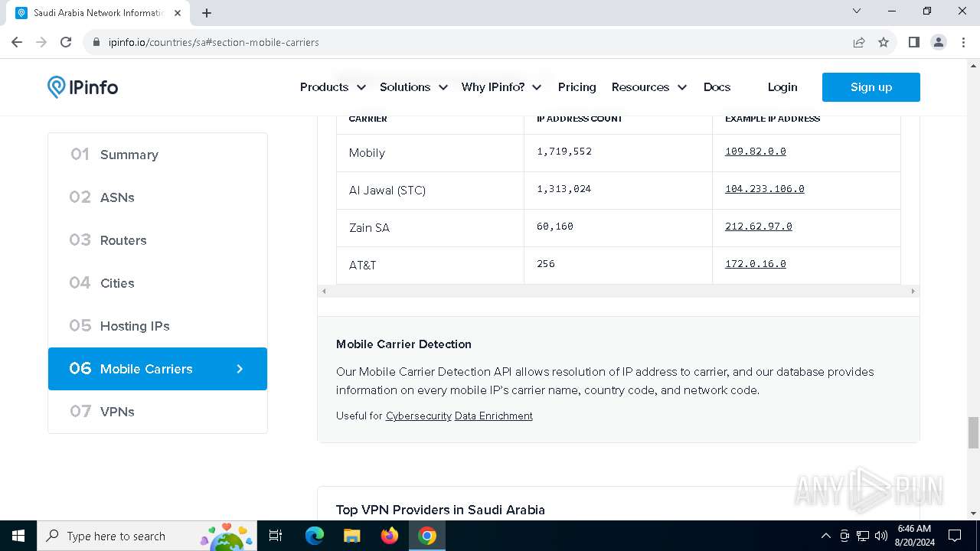Reload the page
The width and height of the screenshot is (980, 551).
(x=66, y=42)
